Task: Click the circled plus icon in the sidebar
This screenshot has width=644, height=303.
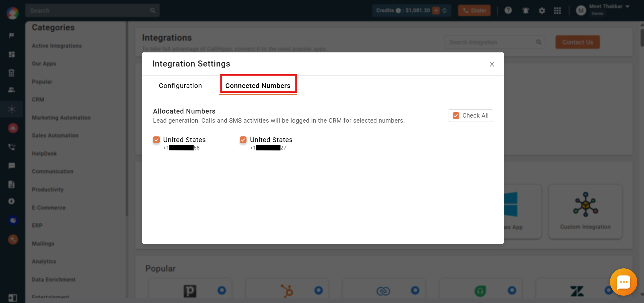Action: (12, 201)
